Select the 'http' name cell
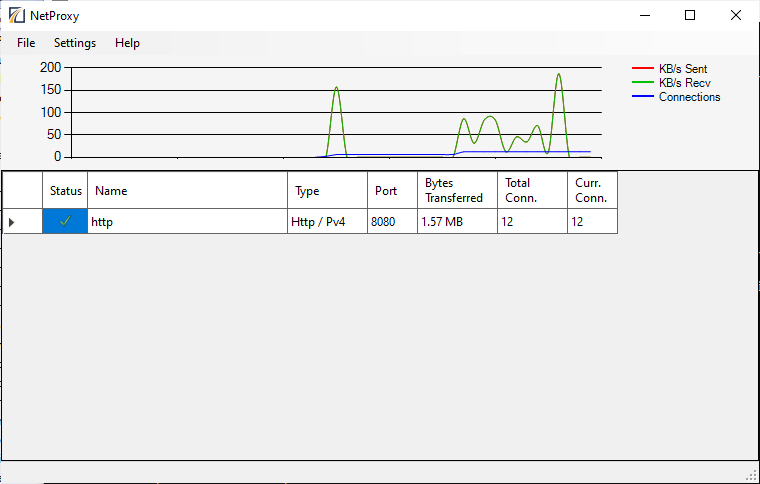760x484 pixels. click(188, 221)
